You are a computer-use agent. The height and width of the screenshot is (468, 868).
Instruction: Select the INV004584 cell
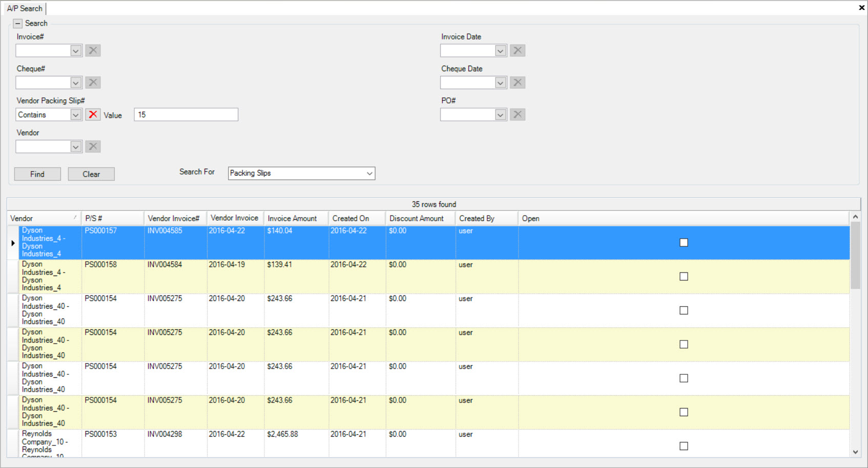[x=175, y=276]
